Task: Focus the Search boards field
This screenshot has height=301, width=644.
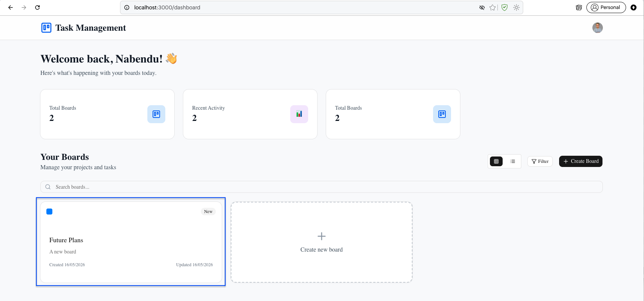Action: [322, 187]
